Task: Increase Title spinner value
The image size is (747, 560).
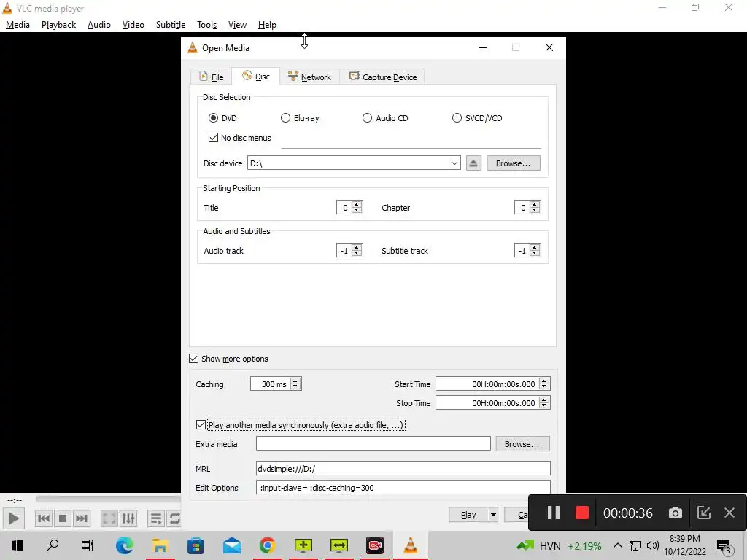Action: 356,205
